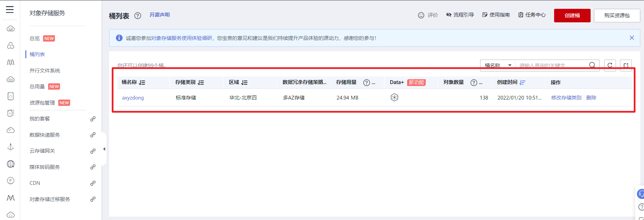This screenshot has width=644, height=220.
Task: Open 并行文件系统 in the sidebar
Action: [45, 71]
